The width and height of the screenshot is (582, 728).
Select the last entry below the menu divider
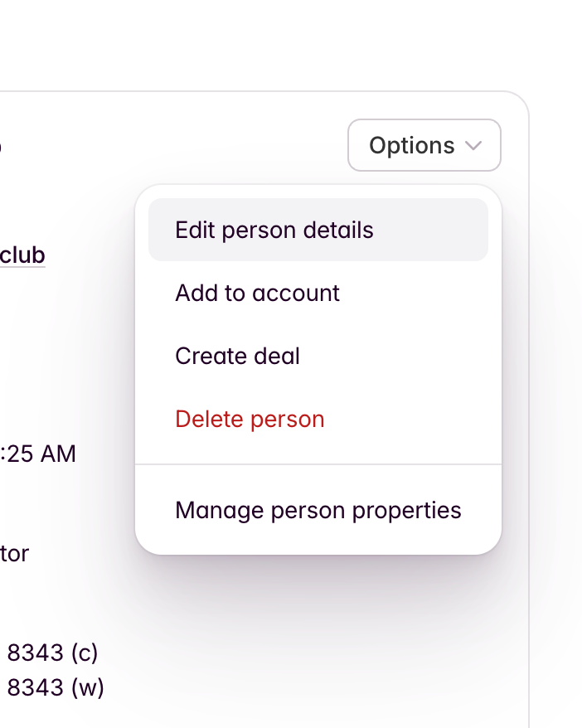click(x=318, y=509)
